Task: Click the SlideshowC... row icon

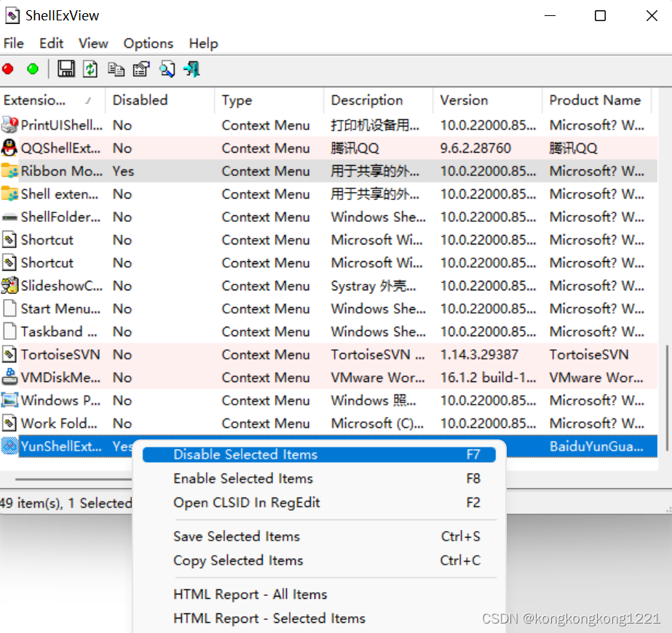Action: click(9, 286)
